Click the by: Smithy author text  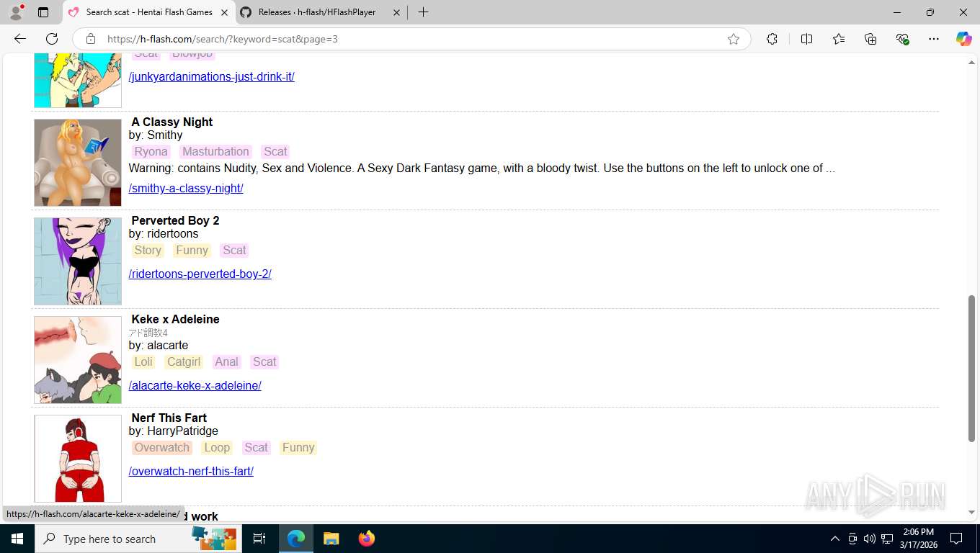click(156, 135)
